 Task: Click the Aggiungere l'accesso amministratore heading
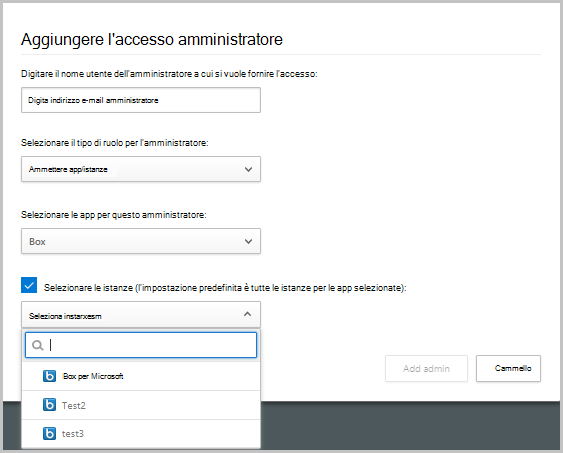click(152, 39)
